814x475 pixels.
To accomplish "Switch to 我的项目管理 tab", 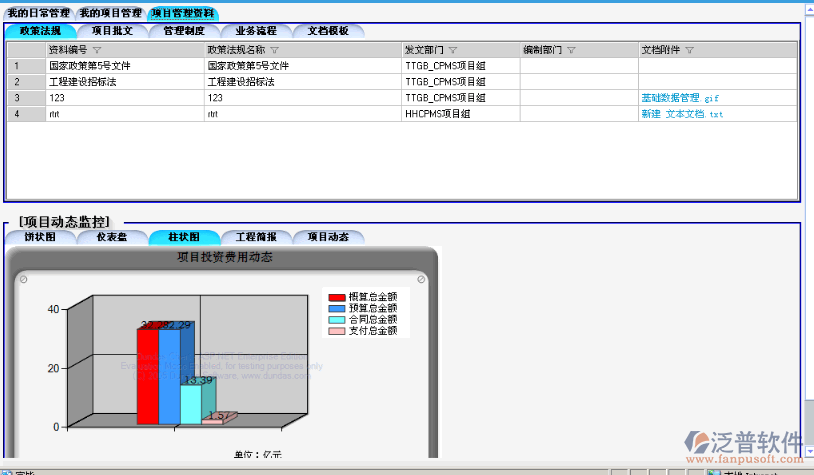I will [111, 13].
